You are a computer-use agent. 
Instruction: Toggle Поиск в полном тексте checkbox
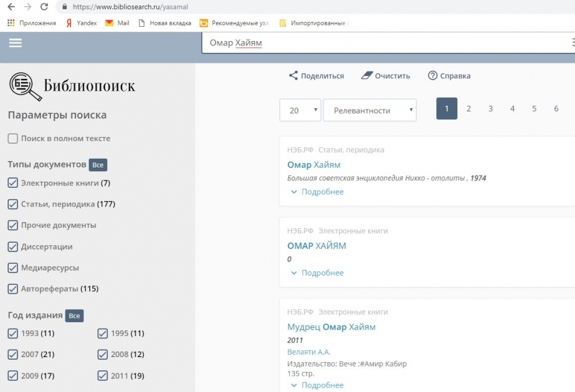click(13, 139)
